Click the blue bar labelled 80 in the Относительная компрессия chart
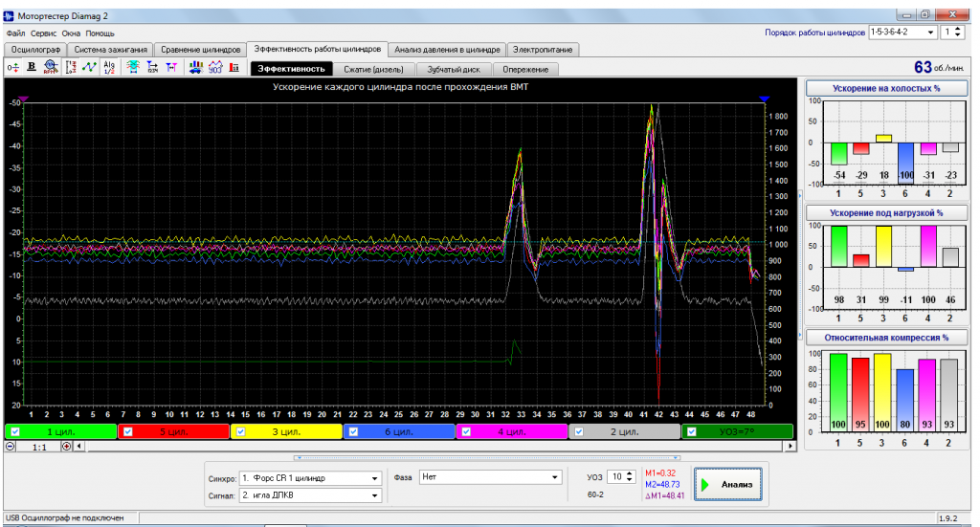The image size is (980, 527). [x=903, y=400]
